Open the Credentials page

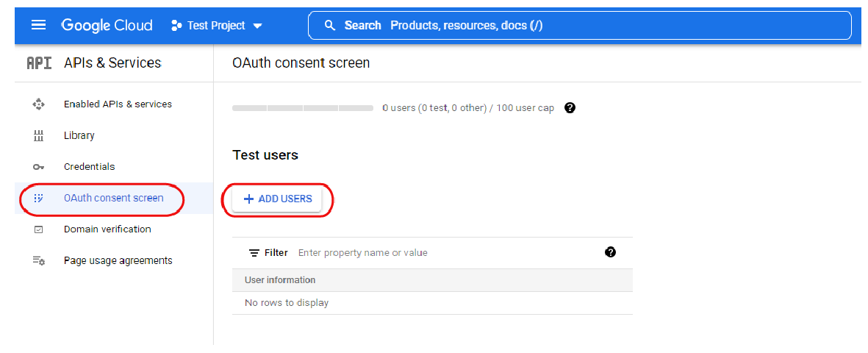[90, 167]
